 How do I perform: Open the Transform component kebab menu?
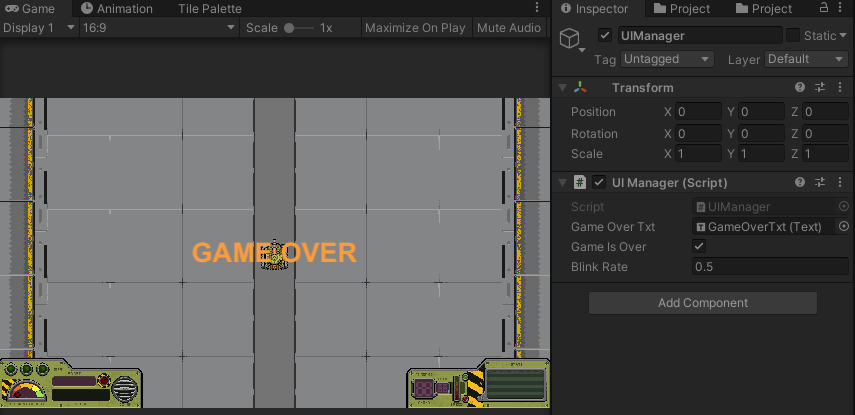(840, 87)
